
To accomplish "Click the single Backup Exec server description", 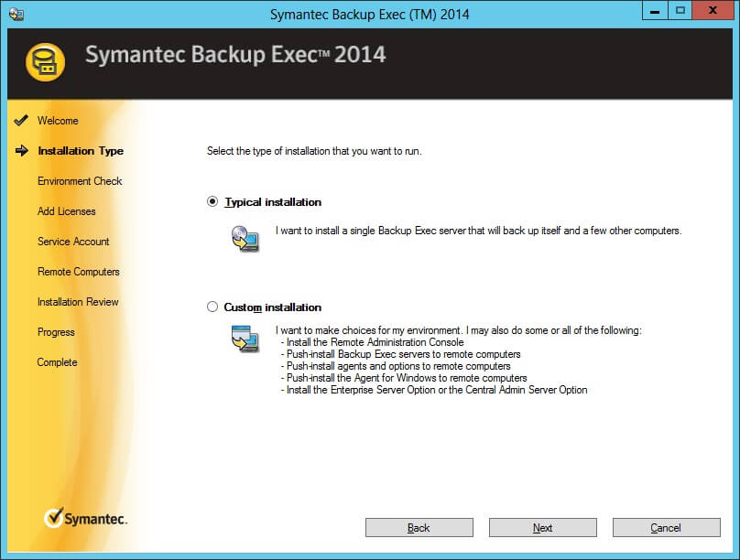I will pyautogui.click(x=479, y=231).
